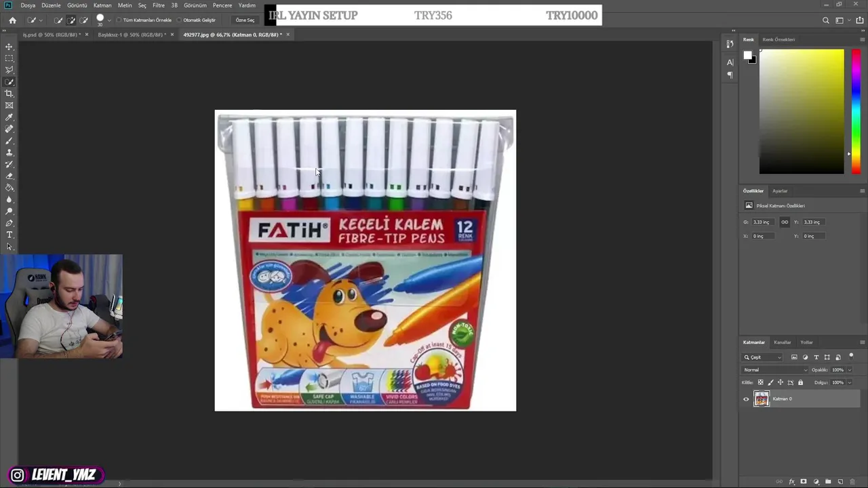Image resolution: width=868 pixels, height=488 pixels.
Task: Select the Rectangular Marquee tool
Action: [x=9, y=58]
